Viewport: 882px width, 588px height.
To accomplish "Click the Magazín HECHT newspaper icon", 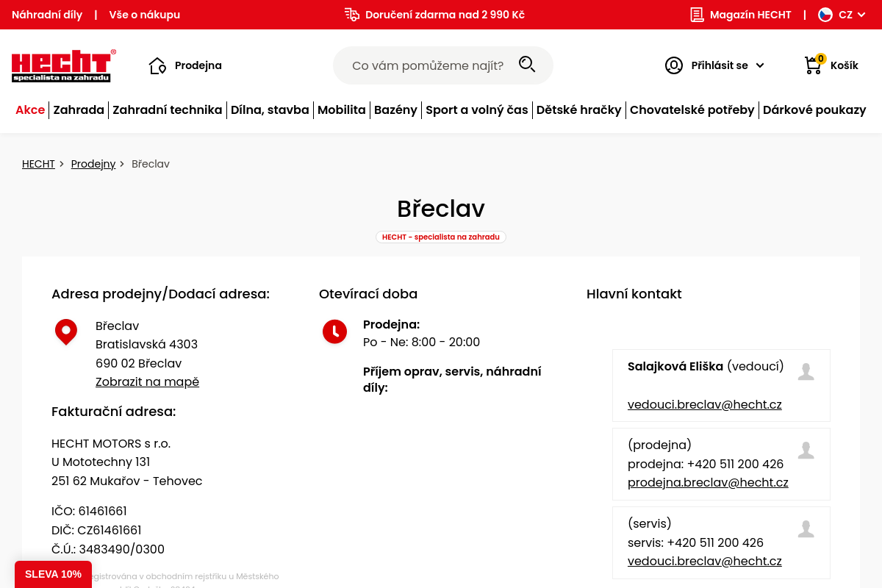I will (x=697, y=15).
